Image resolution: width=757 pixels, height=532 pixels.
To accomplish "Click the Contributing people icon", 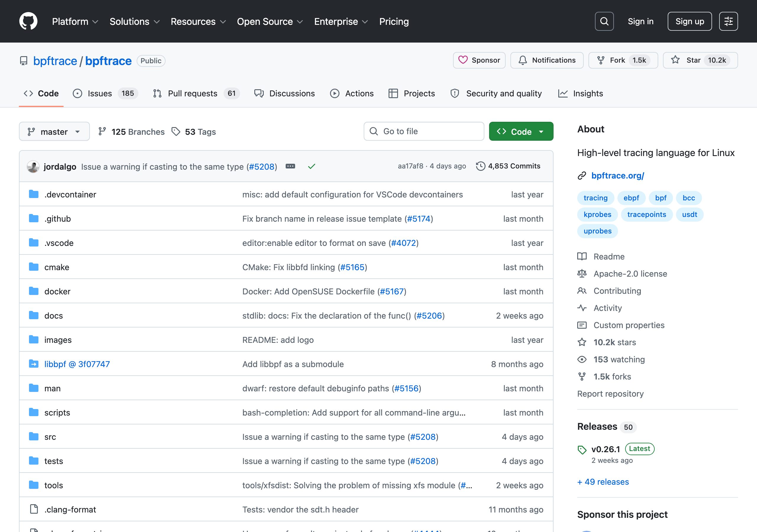I will tap(582, 291).
